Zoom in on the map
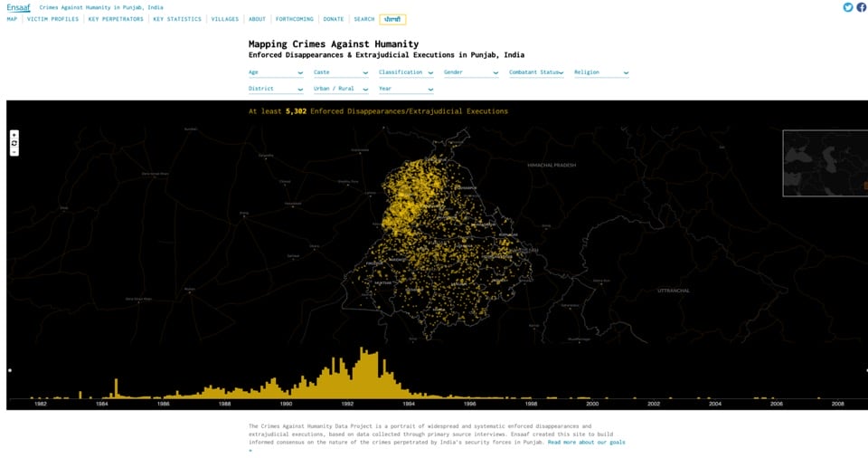868x458 pixels. [x=14, y=135]
